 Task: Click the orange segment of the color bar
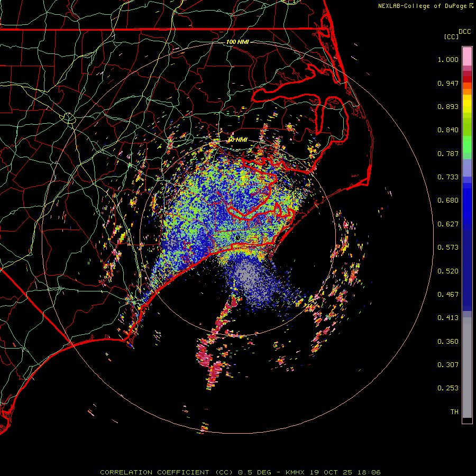pyautogui.click(x=467, y=91)
